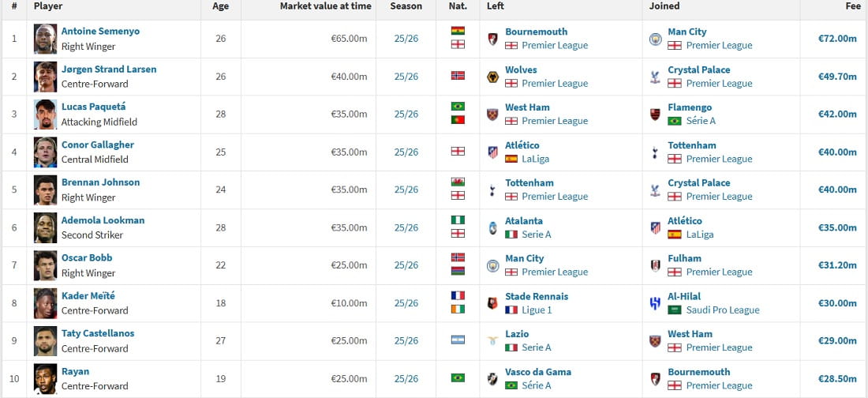Viewport: 868px width, 398px height.
Task: Click the 25/26 season link for Rayan
Action: pos(406,379)
